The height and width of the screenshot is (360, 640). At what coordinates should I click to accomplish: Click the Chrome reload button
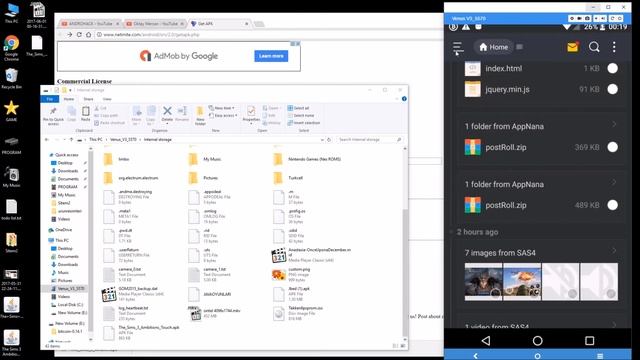79,35
